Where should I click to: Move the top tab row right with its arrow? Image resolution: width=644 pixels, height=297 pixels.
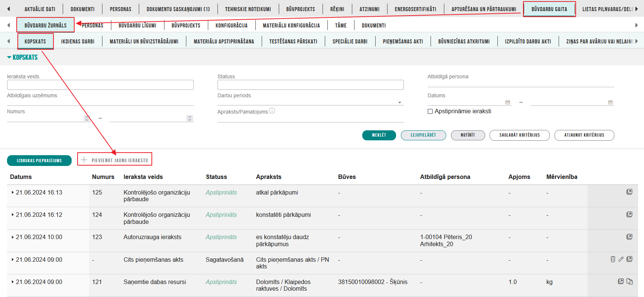637,9
